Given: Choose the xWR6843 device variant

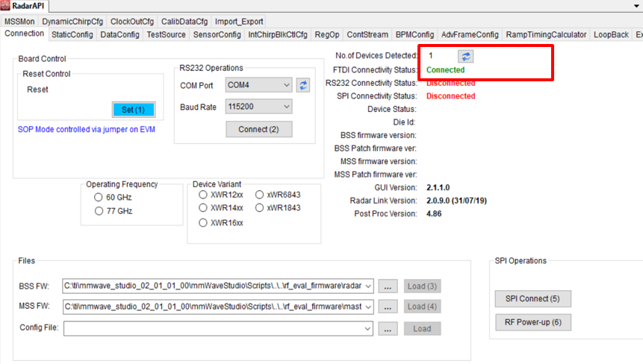Looking at the screenshot, I should tap(260, 195).
